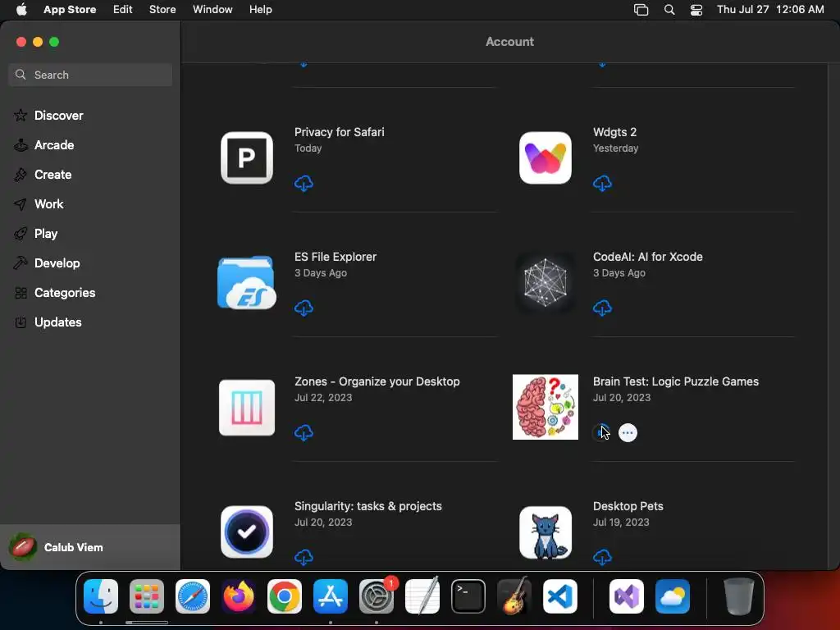840x630 pixels.
Task: Open Zones app icon
Action: tap(247, 408)
